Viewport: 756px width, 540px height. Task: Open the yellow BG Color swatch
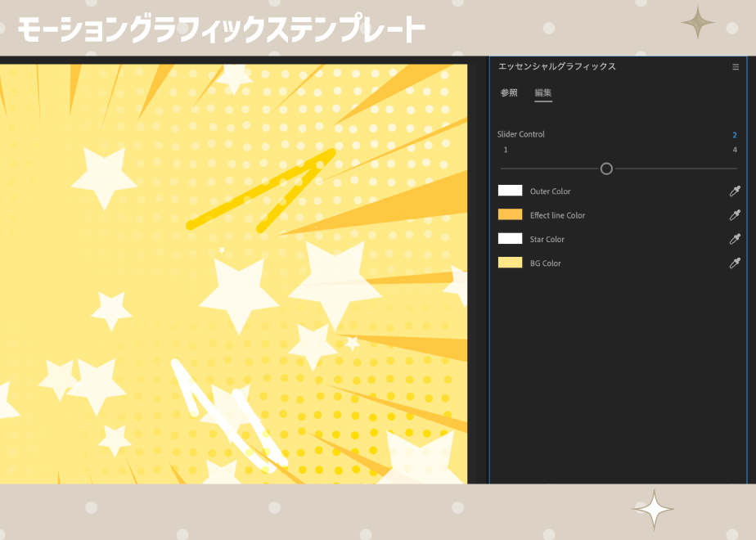point(510,263)
